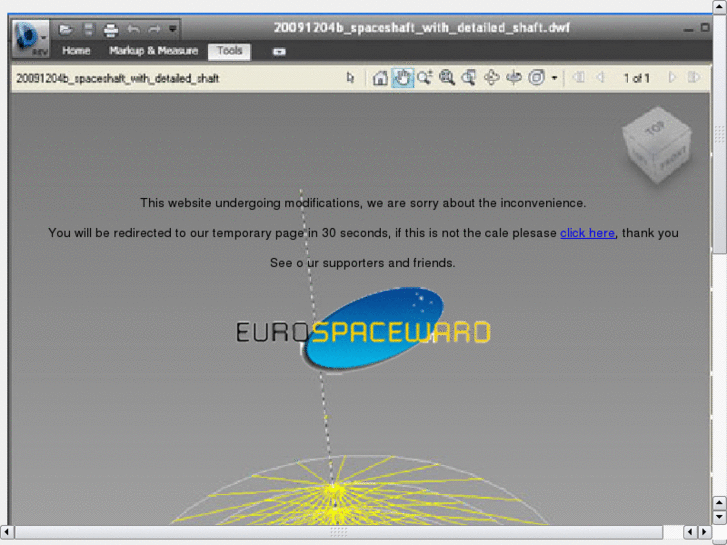The width and height of the screenshot is (727, 545).
Task: Click the EuroSpaceward logo
Action: point(364,330)
